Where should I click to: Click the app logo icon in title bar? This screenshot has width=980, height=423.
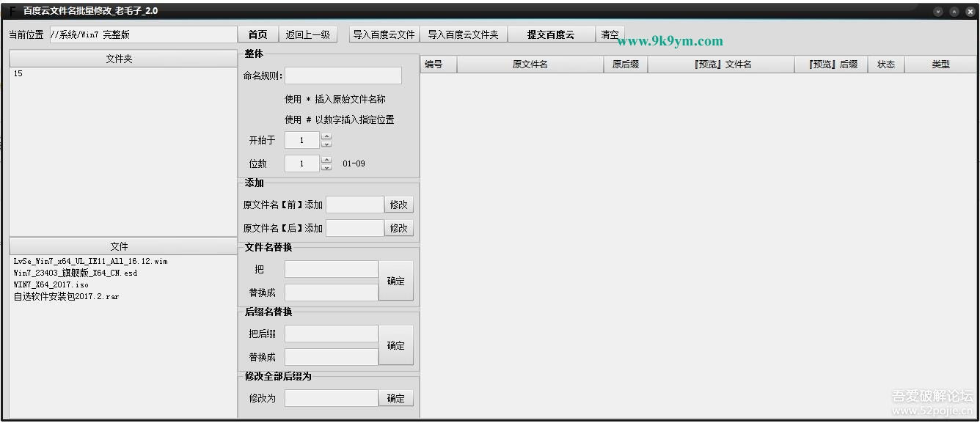(11, 12)
